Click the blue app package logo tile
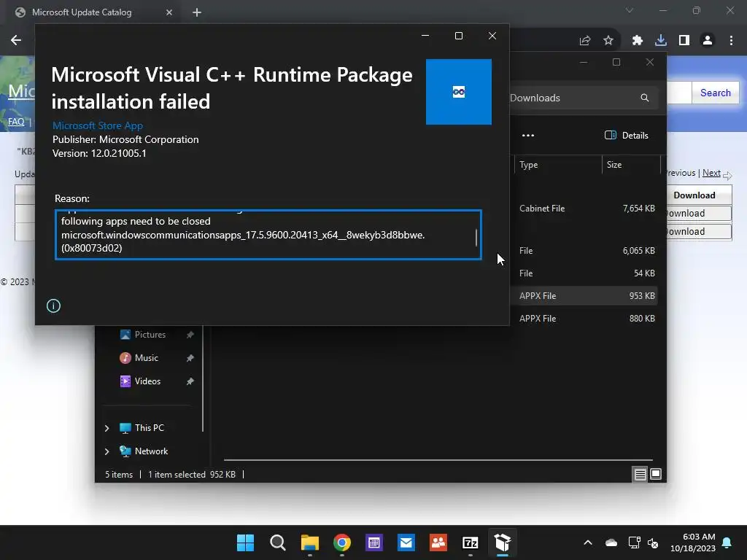 458,91
